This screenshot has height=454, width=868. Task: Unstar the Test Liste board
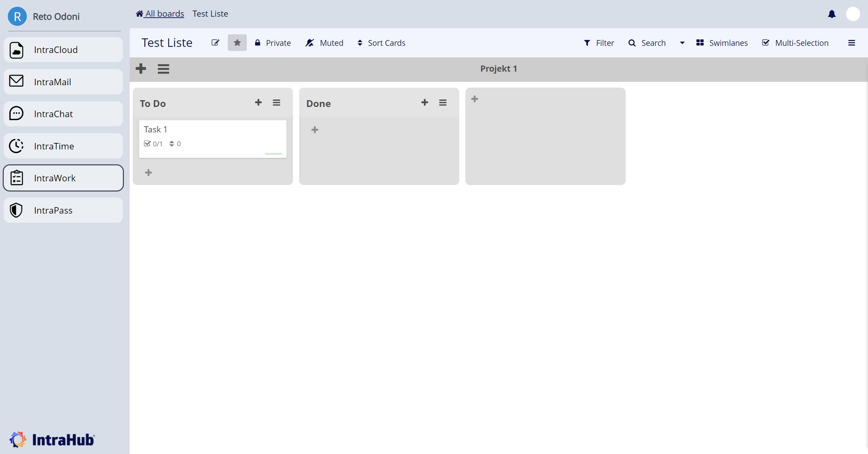point(237,42)
